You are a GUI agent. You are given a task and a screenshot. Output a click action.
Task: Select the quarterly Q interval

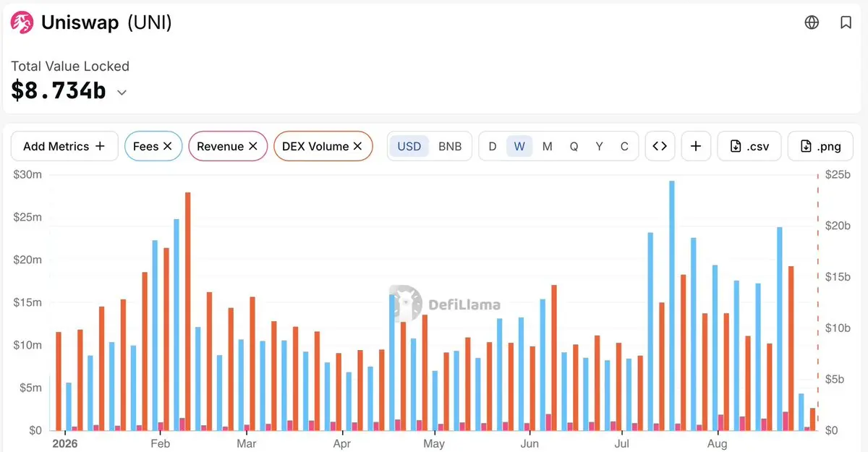[574, 146]
